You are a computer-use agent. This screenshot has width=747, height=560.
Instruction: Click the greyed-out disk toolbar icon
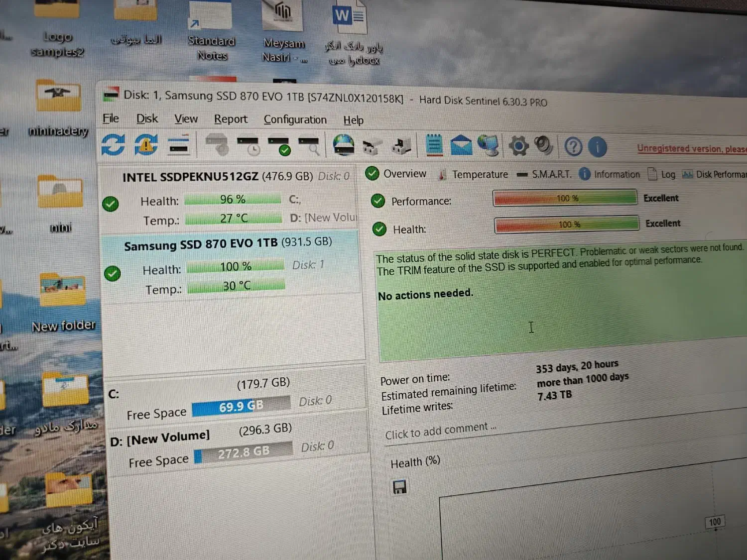(217, 144)
